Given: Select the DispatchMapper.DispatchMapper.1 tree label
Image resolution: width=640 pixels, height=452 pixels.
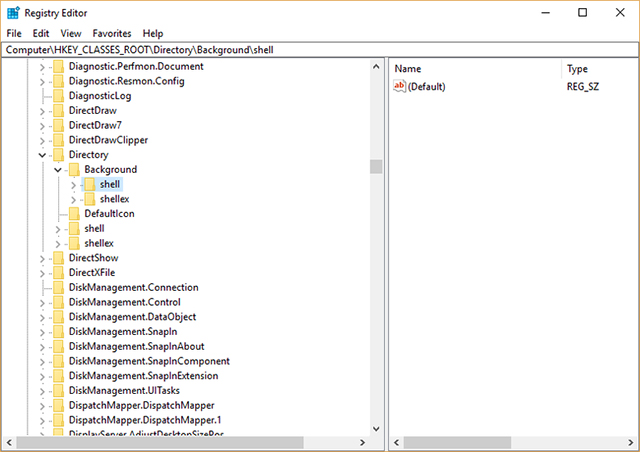Looking at the screenshot, I should pyautogui.click(x=145, y=420).
